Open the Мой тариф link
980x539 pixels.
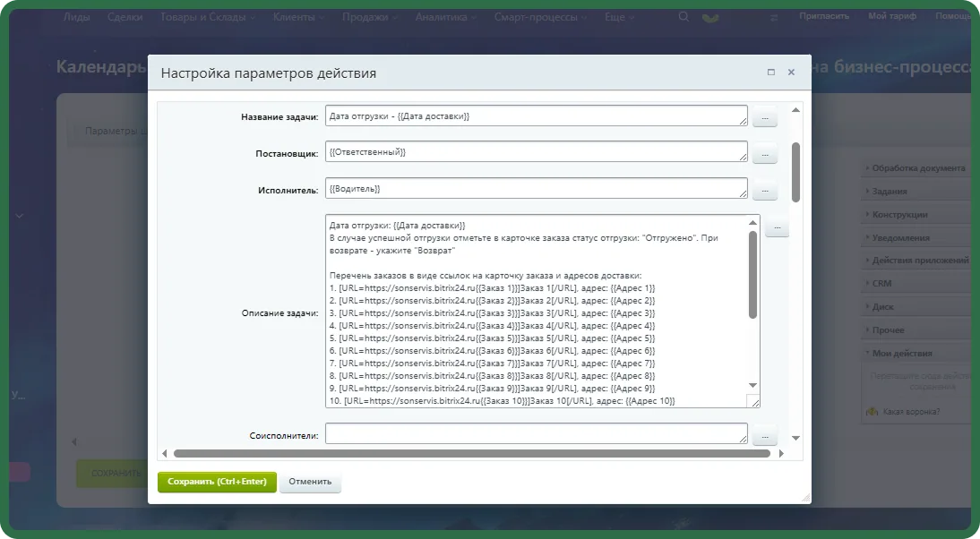tap(892, 16)
